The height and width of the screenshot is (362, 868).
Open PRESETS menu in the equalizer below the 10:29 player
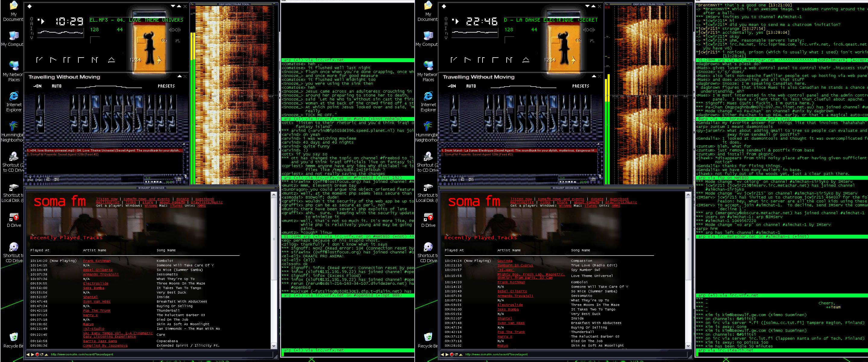coord(166,86)
